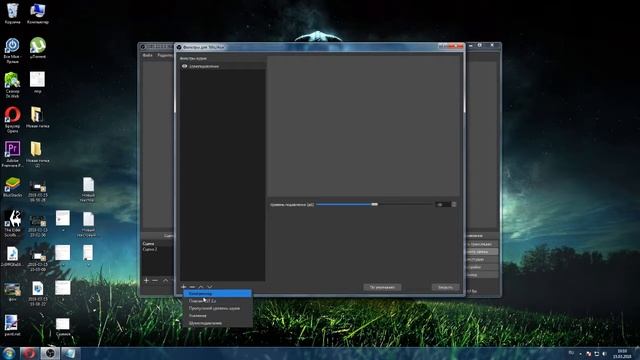Viewport: 640px width, 360px height.
Task: Open the Новая папка (2) folder icon
Action: click(x=38, y=154)
